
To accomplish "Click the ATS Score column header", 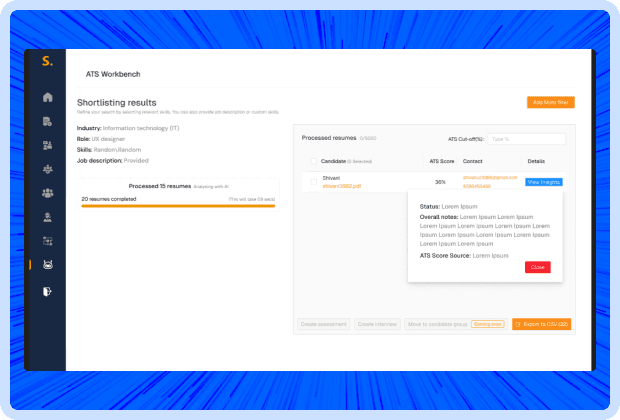I will 442,161.
